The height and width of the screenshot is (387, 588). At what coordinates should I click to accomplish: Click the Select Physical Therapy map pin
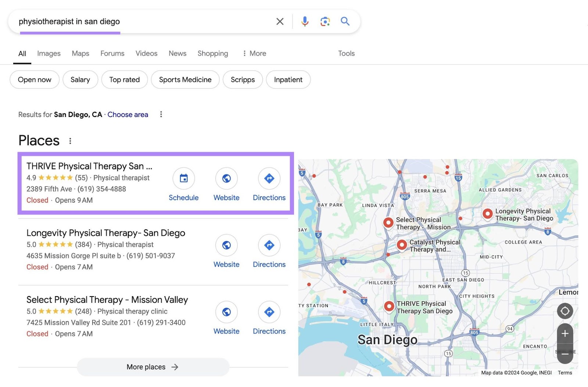click(388, 222)
